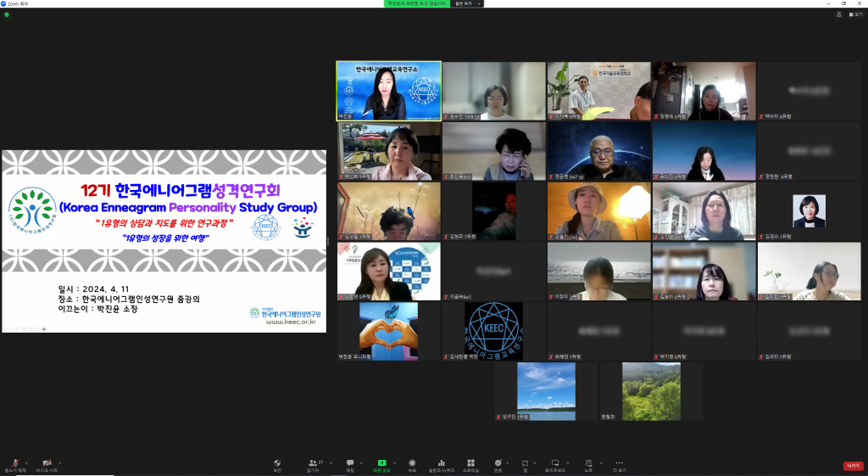Unmute the microphone in the toolbar
The width and height of the screenshot is (868, 476).
[x=15, y=464]
